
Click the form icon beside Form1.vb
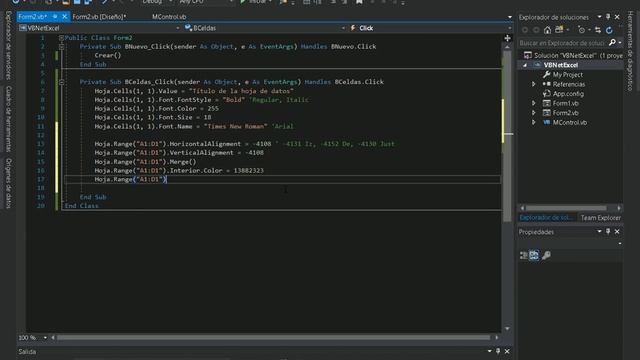point(547,103)
